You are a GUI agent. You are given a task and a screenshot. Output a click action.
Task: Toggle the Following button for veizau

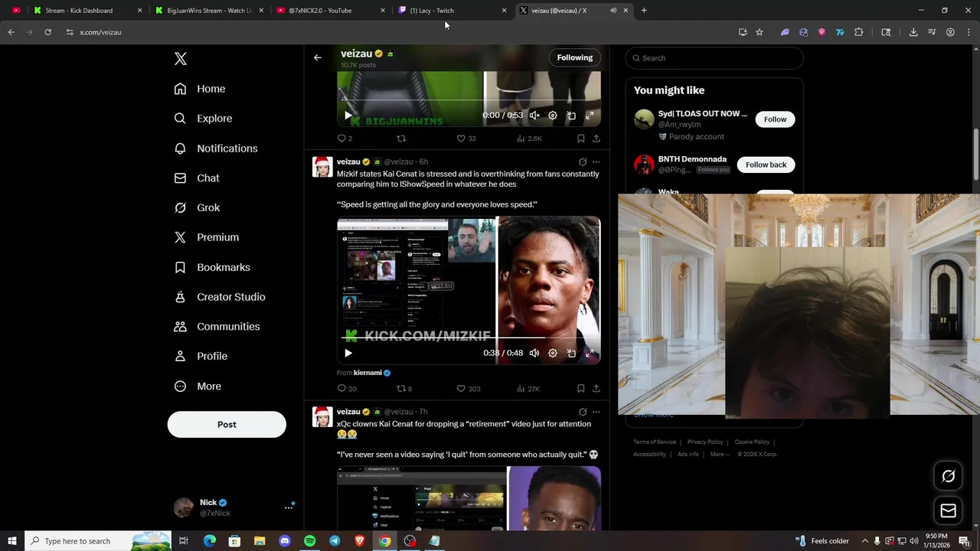(575, 57)
